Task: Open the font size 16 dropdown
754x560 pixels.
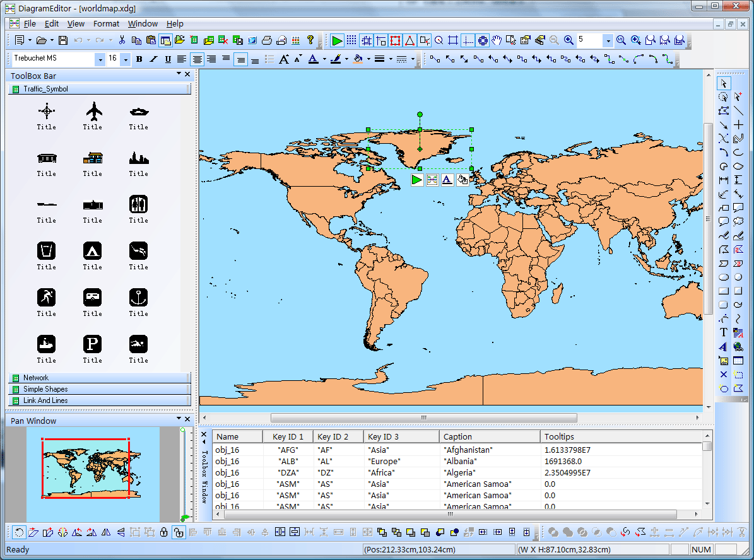Action: (126, 59)
